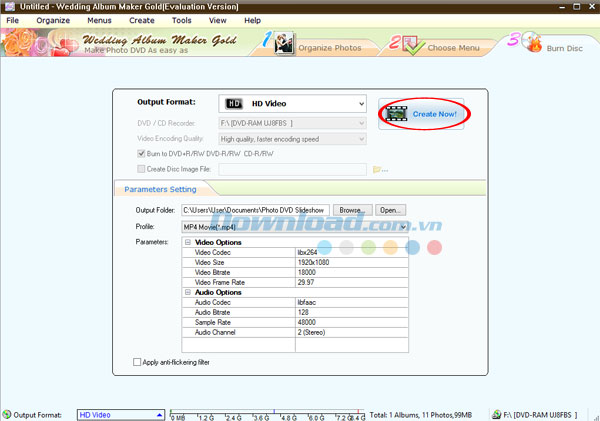
Task: Click the HD badge icon in Output Format
Action: (x=234, y=104)
